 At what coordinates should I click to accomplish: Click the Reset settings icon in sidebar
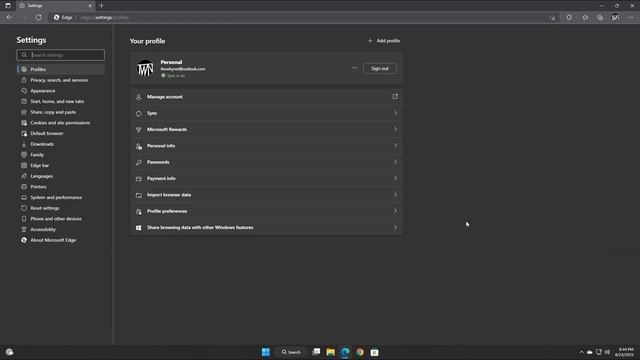24,208
